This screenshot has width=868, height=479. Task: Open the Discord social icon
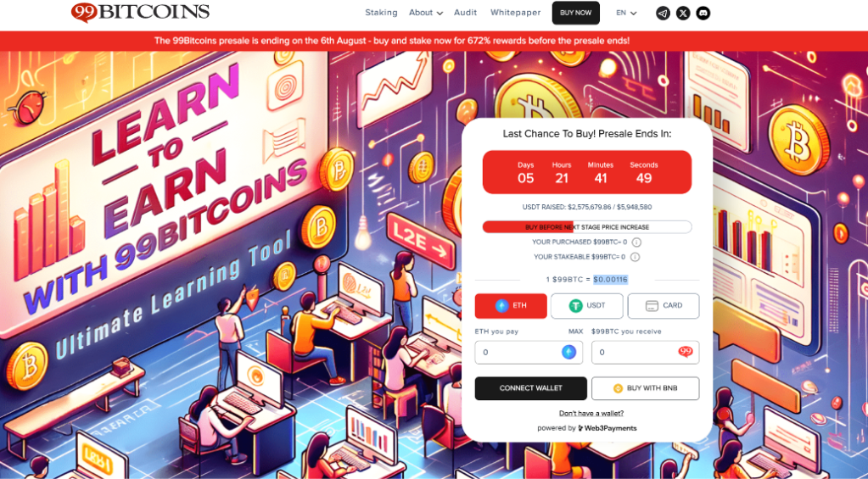[x=703, y=14]
